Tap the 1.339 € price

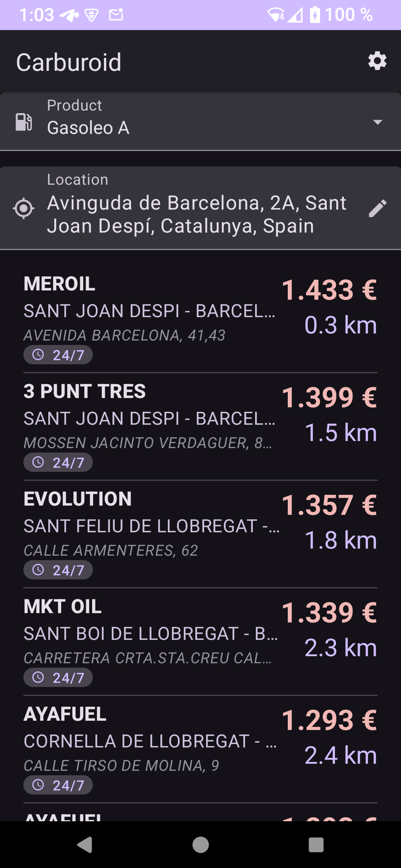(329, 612)
